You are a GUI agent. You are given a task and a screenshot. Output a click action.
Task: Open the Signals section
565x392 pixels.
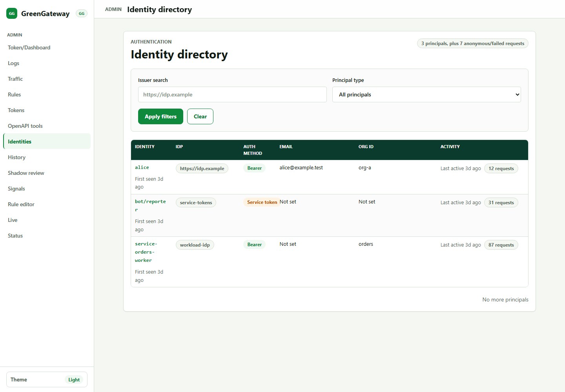click(x=47, y=189)
